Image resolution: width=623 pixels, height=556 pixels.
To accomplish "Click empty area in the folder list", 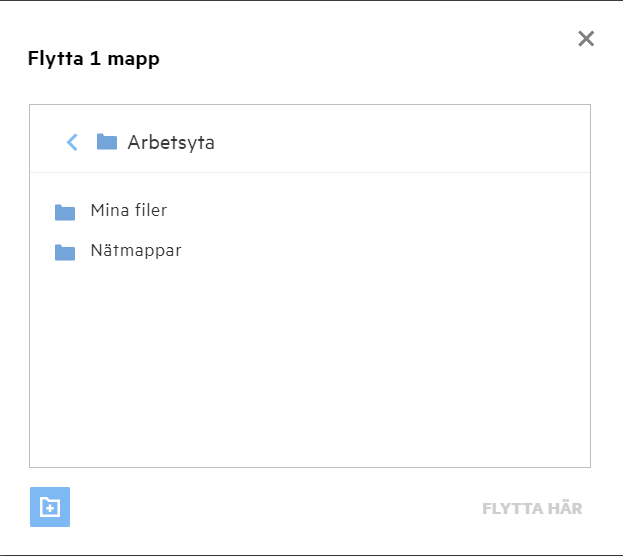I will click(310, 370).
